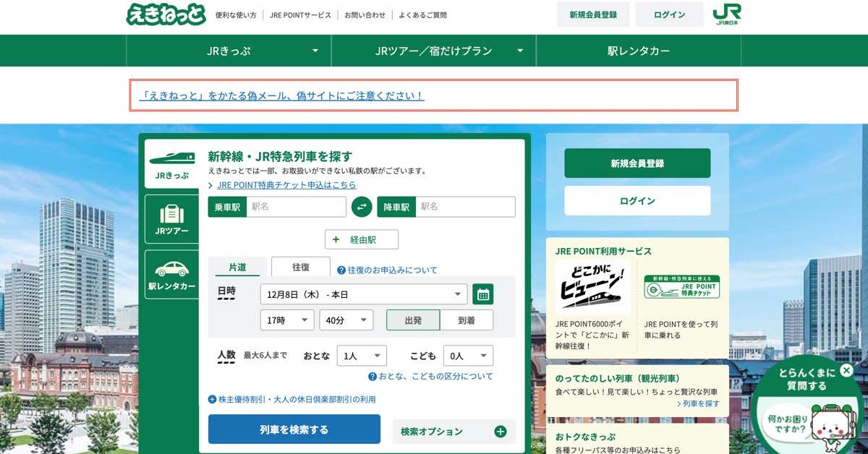Click the 人数 label
Screen dimensions: 868x454
point(226,356)
